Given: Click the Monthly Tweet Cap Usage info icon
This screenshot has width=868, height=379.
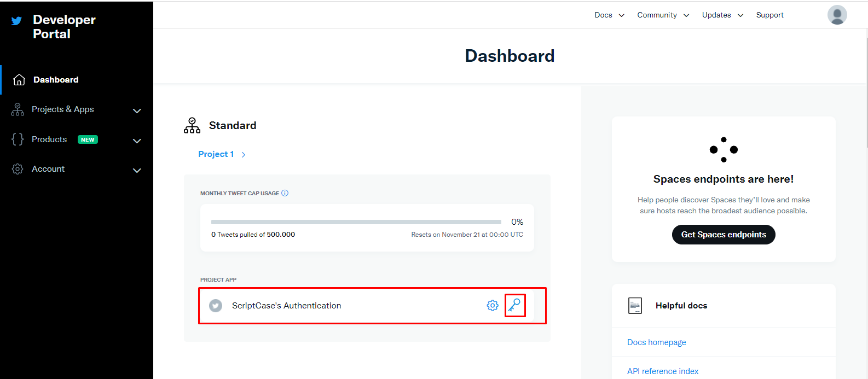Looking at the screenshot, I should (x=285, y=193).
